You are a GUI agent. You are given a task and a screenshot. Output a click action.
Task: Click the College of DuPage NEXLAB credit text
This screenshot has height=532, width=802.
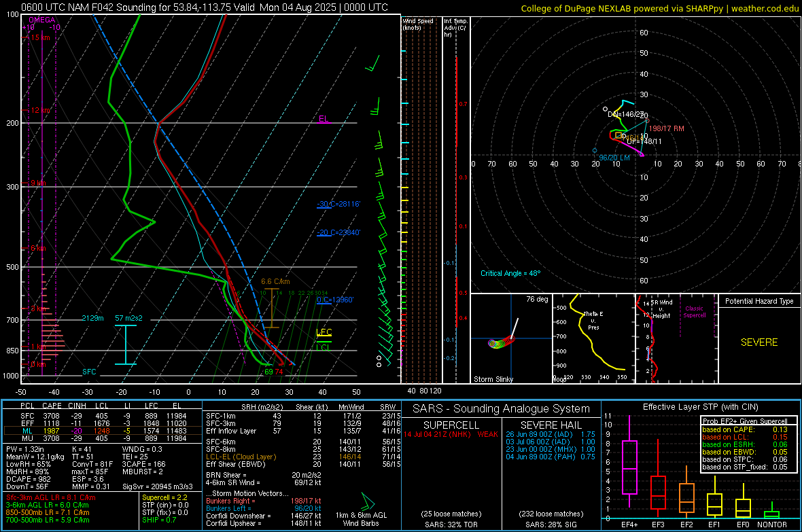click(659, 8)
